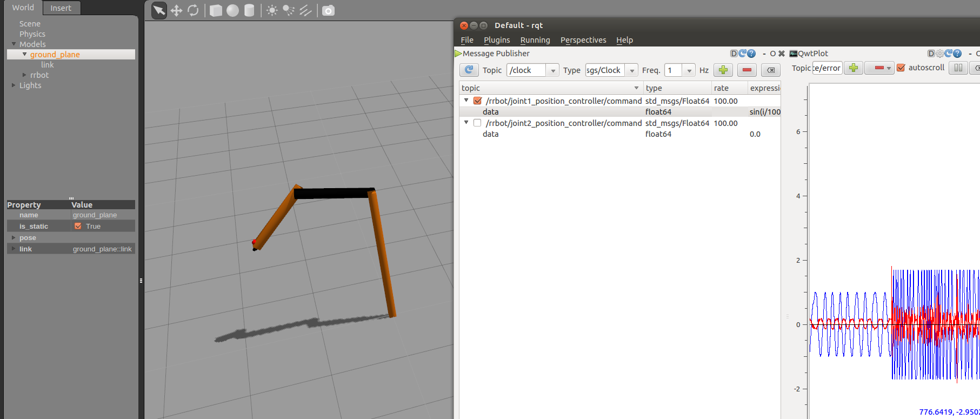Viewport: 980px width, 419px height.
Task: Clear all publishers button
Action: [x=771, y=70]
